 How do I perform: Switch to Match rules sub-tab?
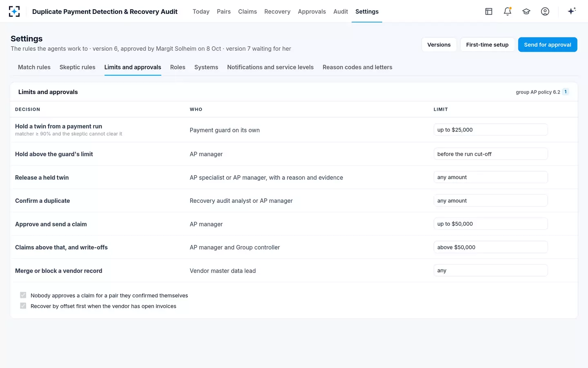point(34,67)
